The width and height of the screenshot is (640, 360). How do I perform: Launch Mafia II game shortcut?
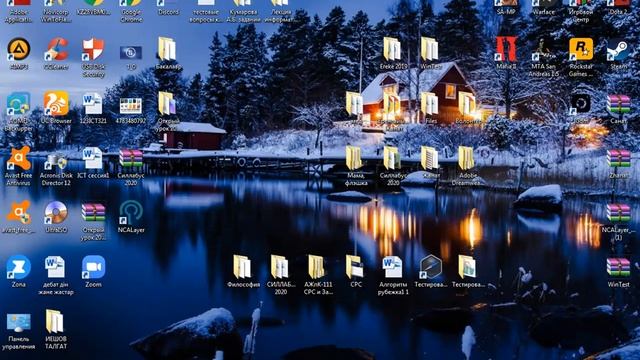506,49
